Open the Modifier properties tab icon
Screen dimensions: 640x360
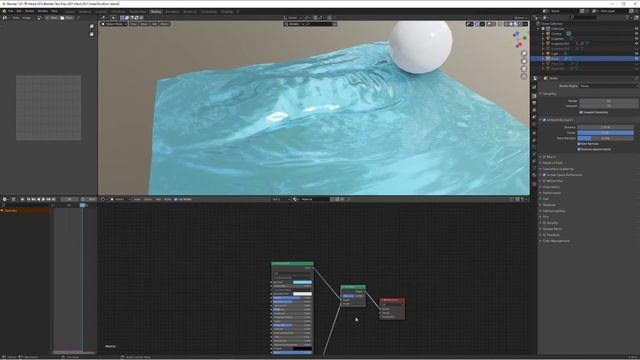534,140
